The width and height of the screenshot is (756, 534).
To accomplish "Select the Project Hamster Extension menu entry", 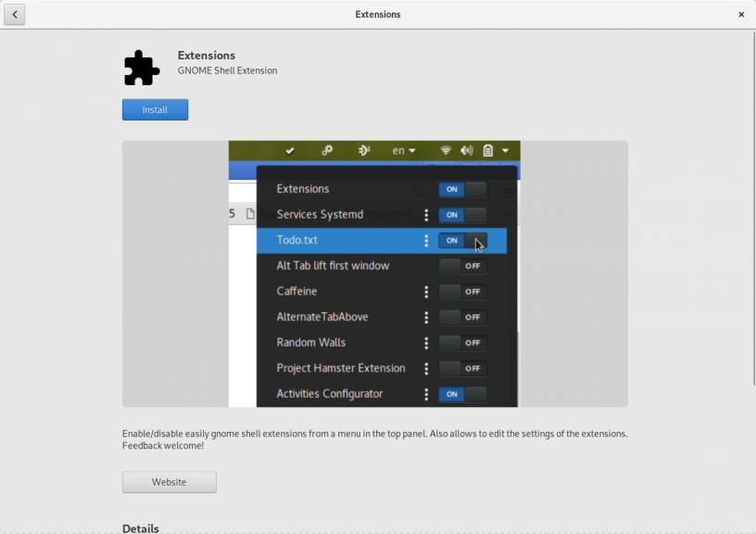I will click(340, 368).
